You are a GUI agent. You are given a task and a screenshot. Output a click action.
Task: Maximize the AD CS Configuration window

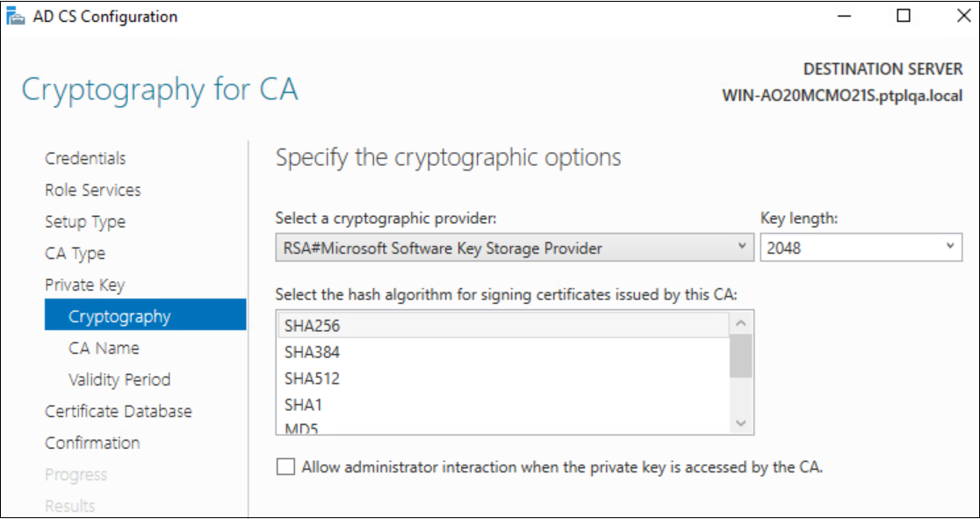click(903, 17)
